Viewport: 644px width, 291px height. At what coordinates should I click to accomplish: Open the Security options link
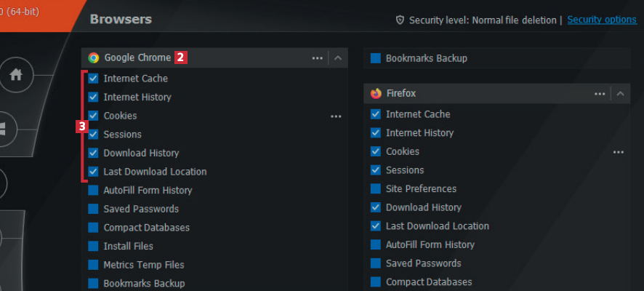pos(601,20)
